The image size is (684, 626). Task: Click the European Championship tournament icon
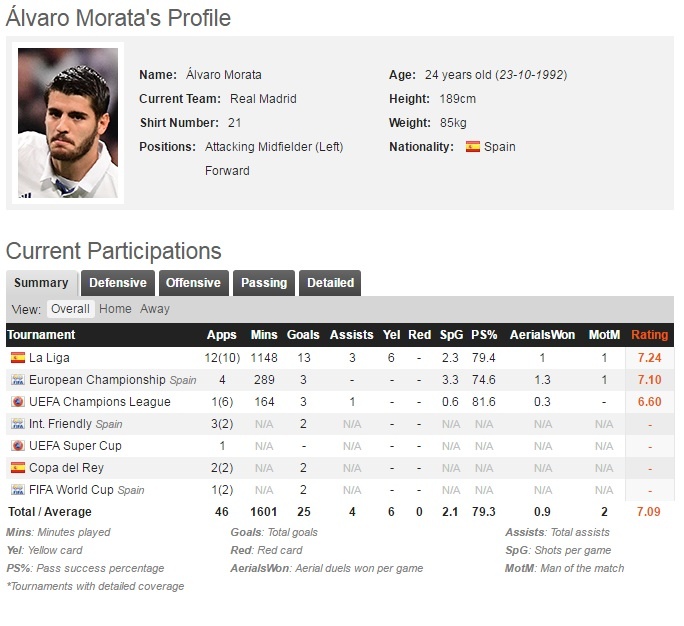pos(17,380)
